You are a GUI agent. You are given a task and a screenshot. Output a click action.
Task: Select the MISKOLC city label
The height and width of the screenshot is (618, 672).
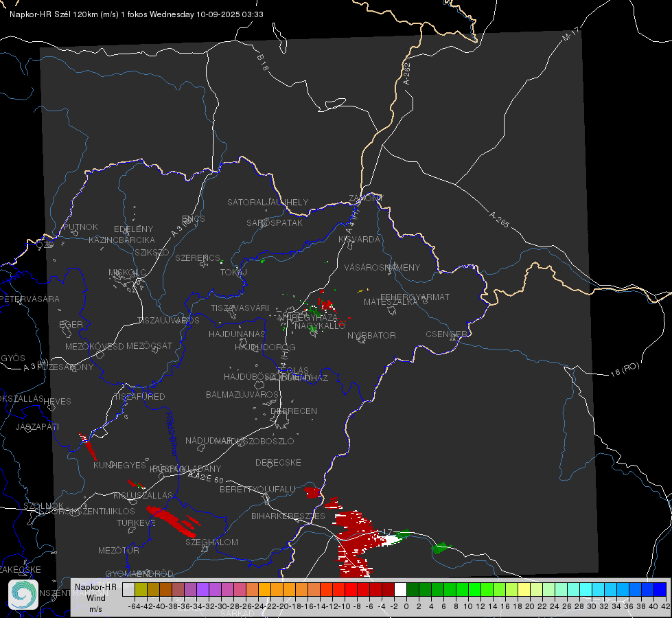pos(127,273)
